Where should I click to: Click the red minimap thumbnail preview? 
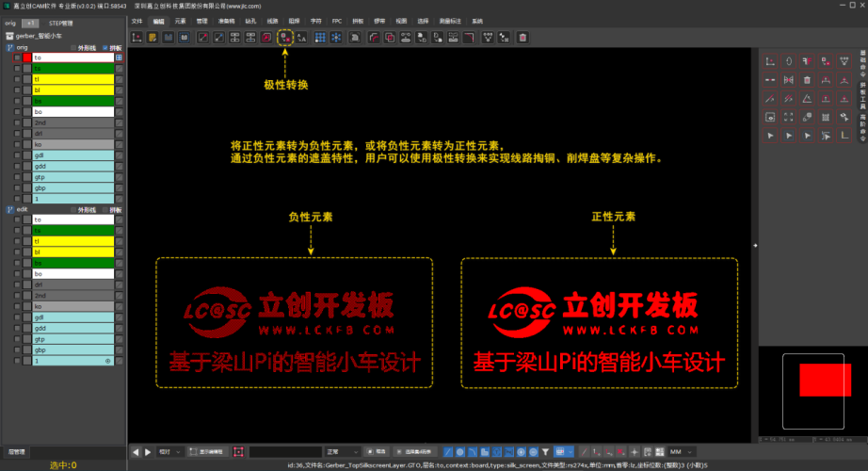(x=825, y=381)
